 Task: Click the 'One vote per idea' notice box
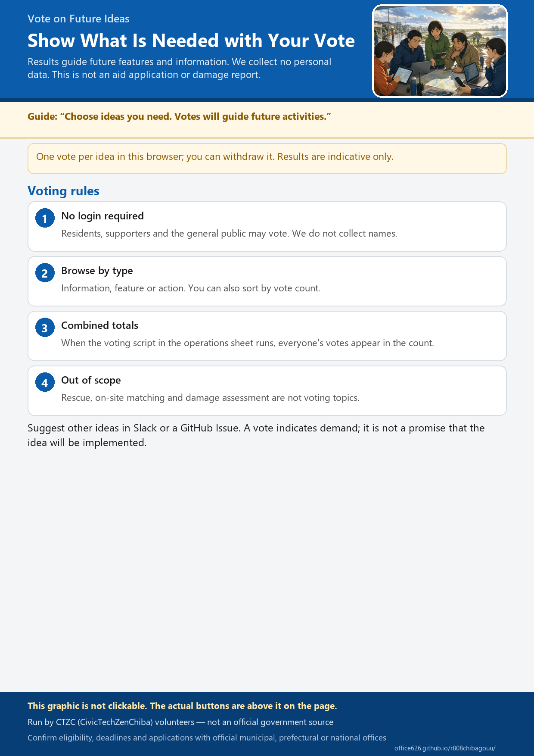267,159
